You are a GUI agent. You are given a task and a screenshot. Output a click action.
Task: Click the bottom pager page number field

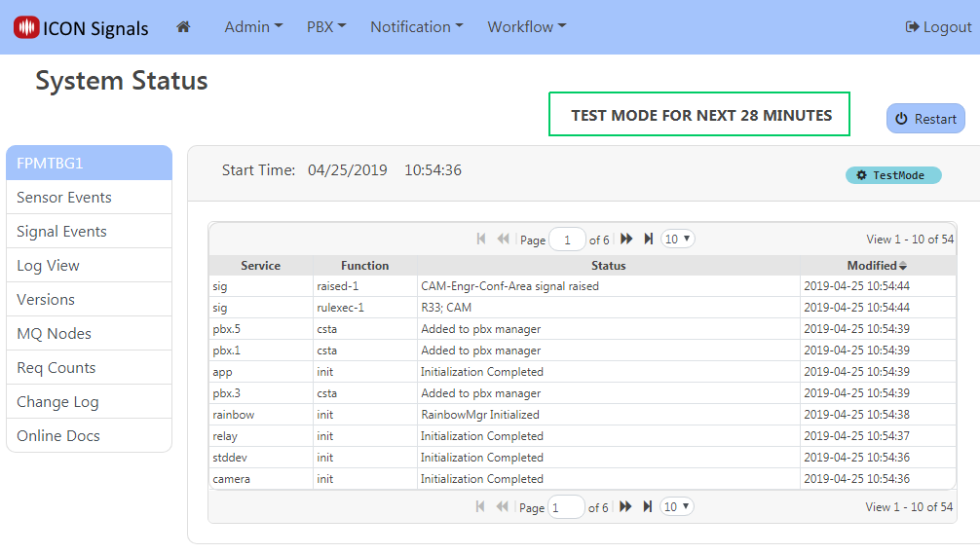pyautogui.click(x=566, y=508)
